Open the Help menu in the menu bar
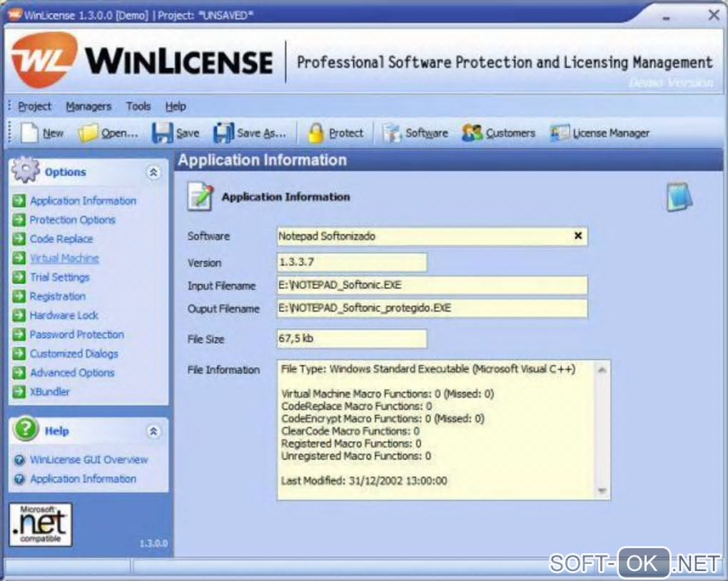This screenshot has height=581, width=728. (x=176, y=106)
